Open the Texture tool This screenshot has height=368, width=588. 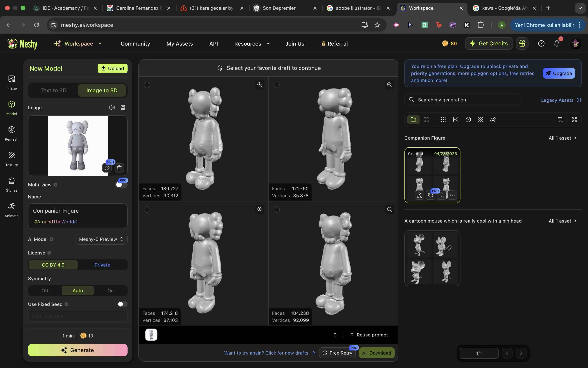(12, 159)
